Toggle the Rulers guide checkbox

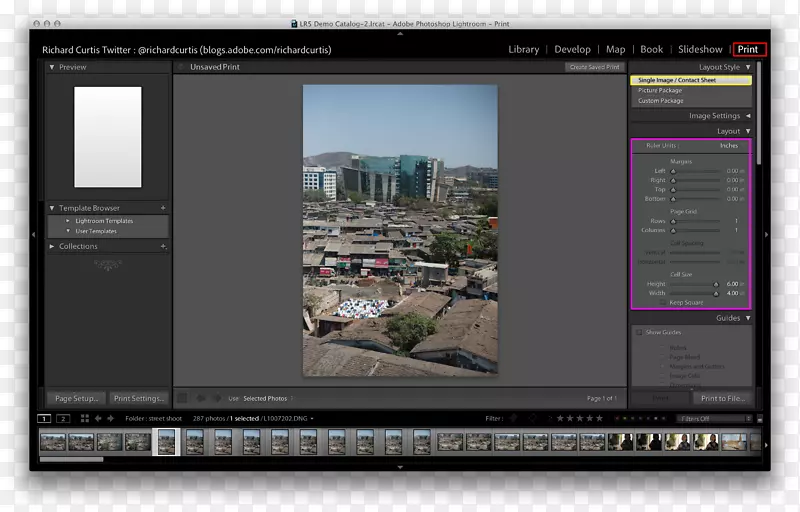coord(663,347)
